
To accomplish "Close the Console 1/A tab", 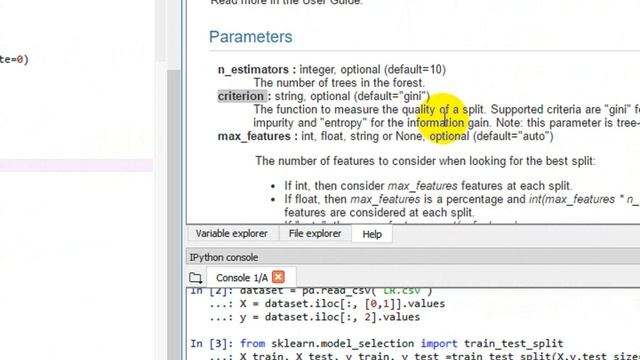I will coord(278,277).
